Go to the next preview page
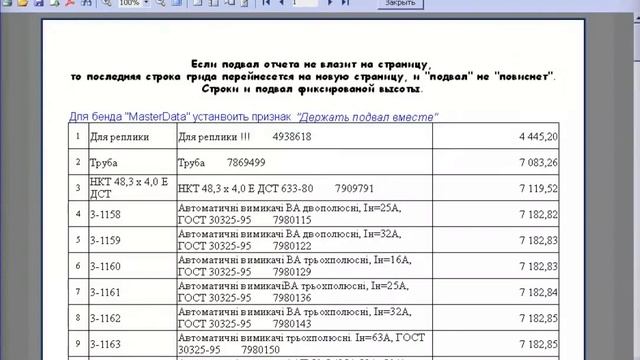 click(330, 3)
